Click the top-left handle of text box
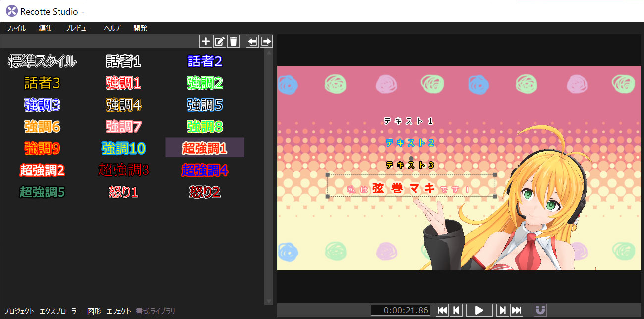This screenshot has height=319, width=644. 328,175
